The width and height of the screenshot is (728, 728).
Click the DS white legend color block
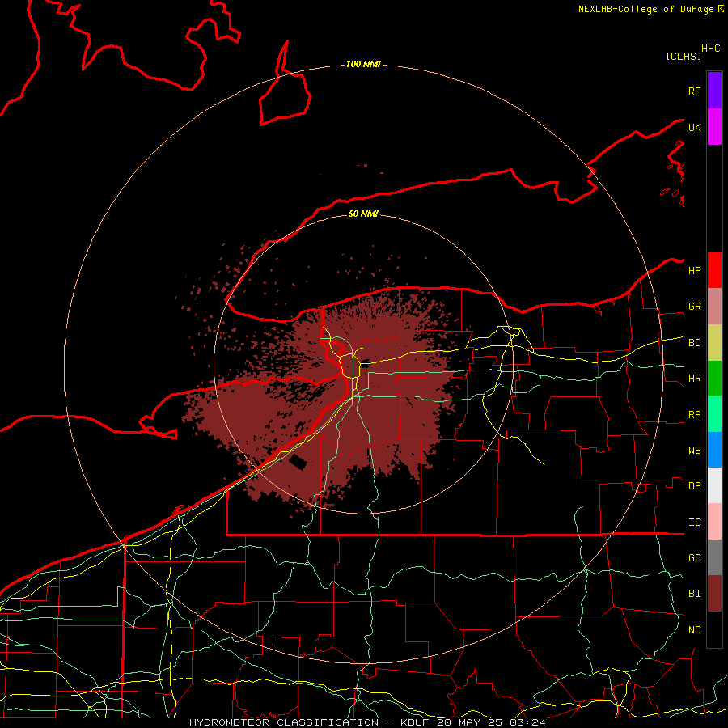714,485
